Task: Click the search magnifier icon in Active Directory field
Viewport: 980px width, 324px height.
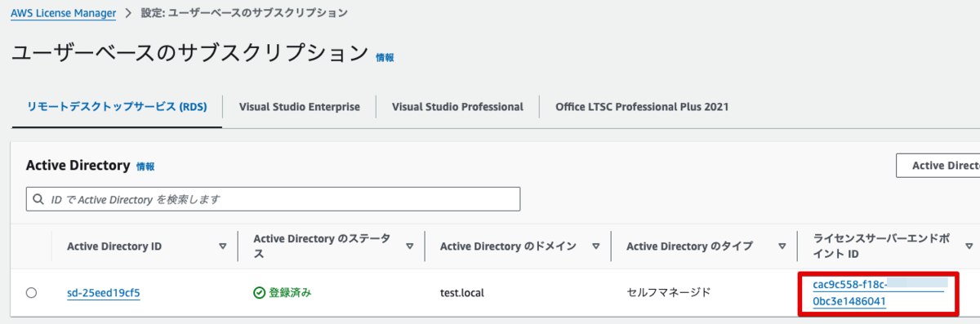Action: click(x=38, y=199)
